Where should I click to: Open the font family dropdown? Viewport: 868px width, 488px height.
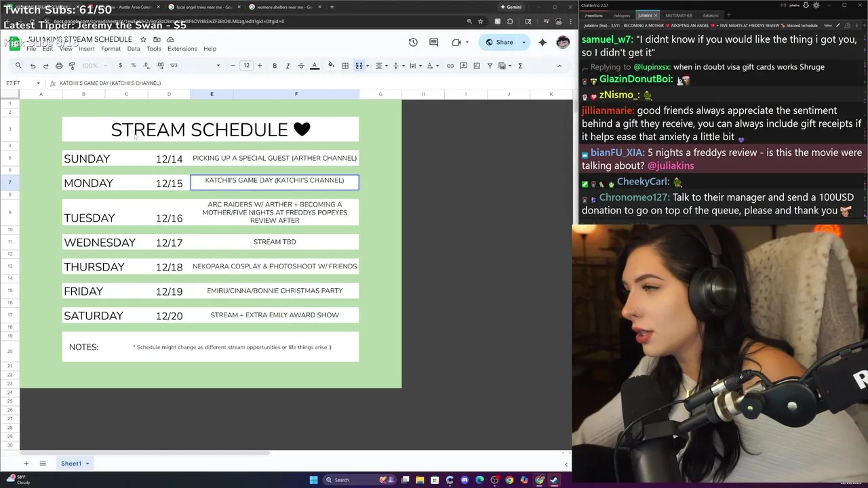[201, 66]
